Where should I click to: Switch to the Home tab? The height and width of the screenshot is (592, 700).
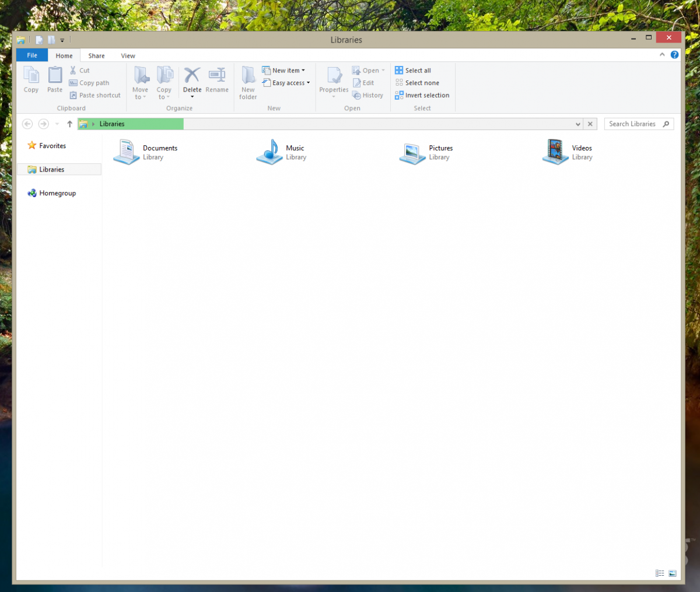click(64, 56)
